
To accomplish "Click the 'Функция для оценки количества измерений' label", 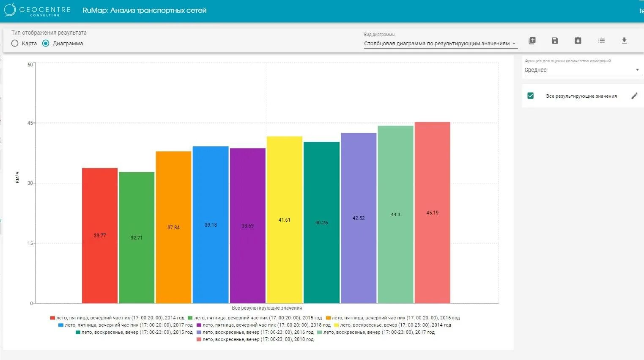I will (568, 61).
